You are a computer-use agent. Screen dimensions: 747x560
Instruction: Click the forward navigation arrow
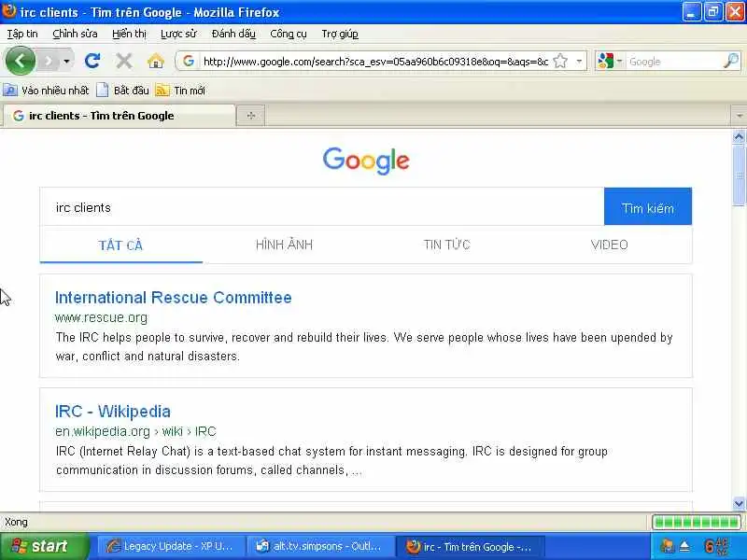coord(49,62)
